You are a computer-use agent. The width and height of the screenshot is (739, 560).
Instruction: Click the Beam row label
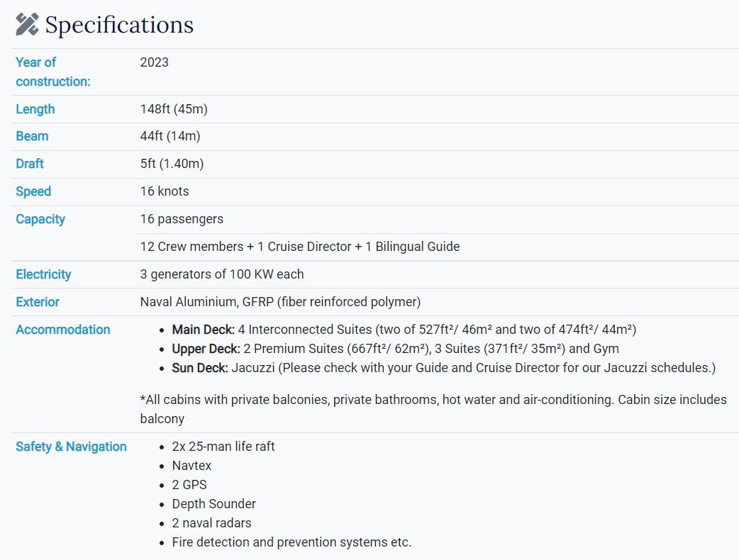pos(32,136)
